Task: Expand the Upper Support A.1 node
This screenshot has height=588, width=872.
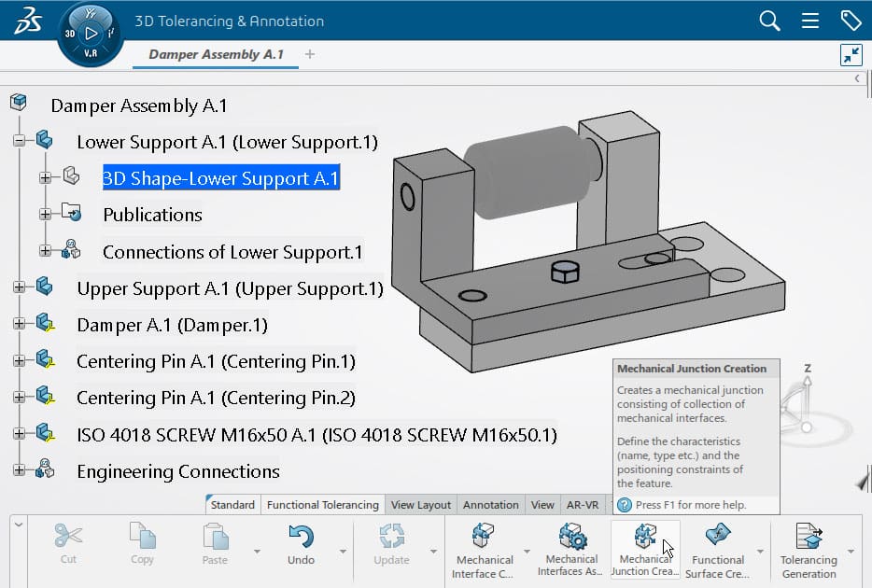Action: tap(20, 287)
